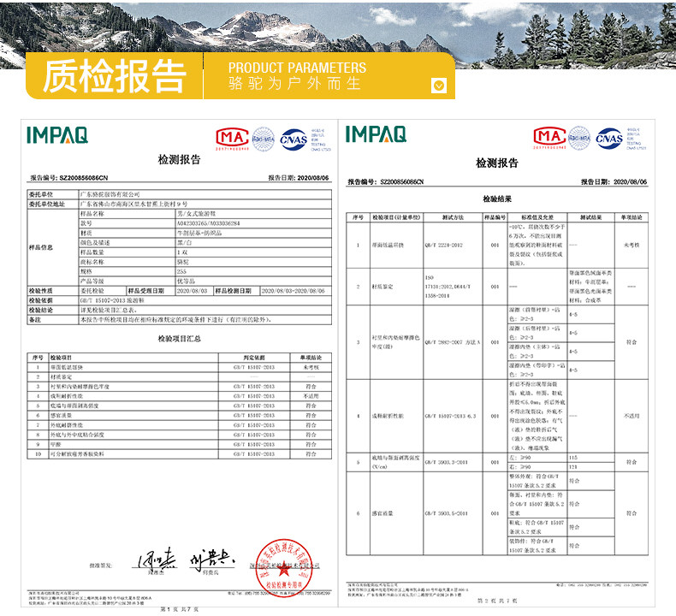Click the 检验性质 row label
This screenshot has width=676, height=616.
click(40, 291)
